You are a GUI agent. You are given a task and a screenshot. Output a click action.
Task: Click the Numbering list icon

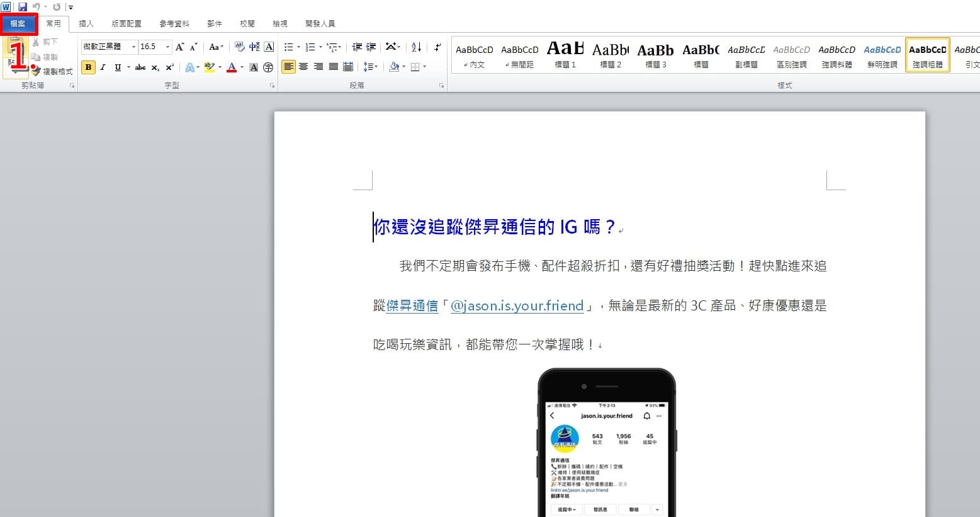[310, 47]
